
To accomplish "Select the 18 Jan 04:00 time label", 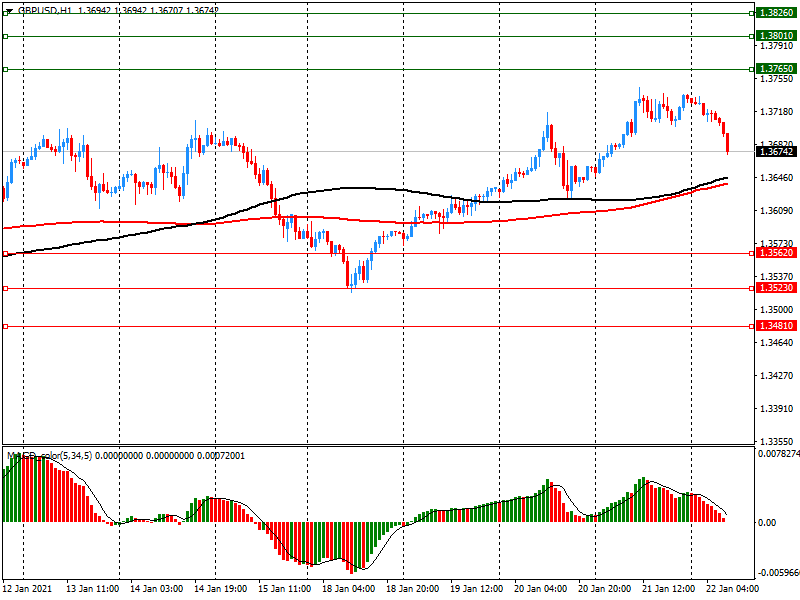I will (350, 590).
